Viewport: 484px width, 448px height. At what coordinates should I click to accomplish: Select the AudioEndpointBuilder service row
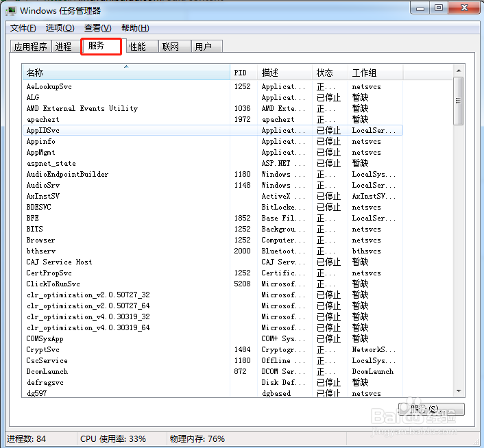point(213,174)
